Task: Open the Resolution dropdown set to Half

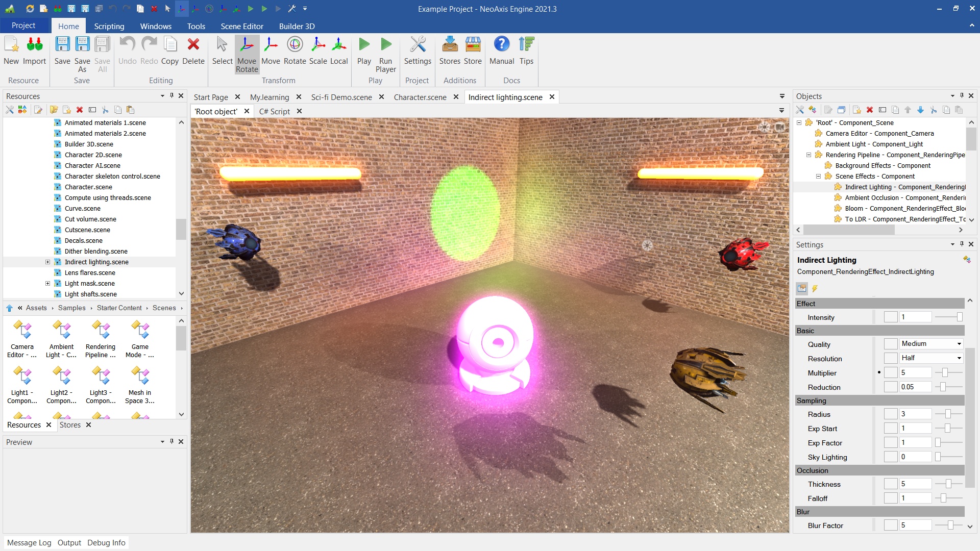Action: click(931, 358)
